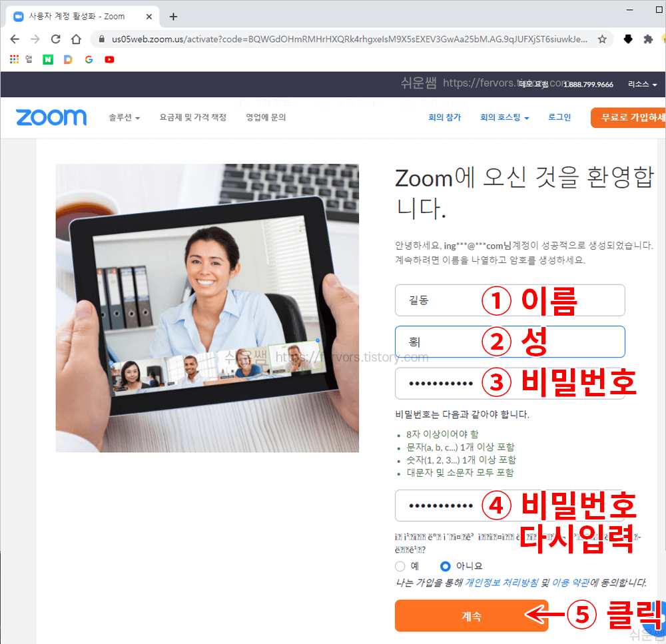Click the first password field

pos(509,384)
